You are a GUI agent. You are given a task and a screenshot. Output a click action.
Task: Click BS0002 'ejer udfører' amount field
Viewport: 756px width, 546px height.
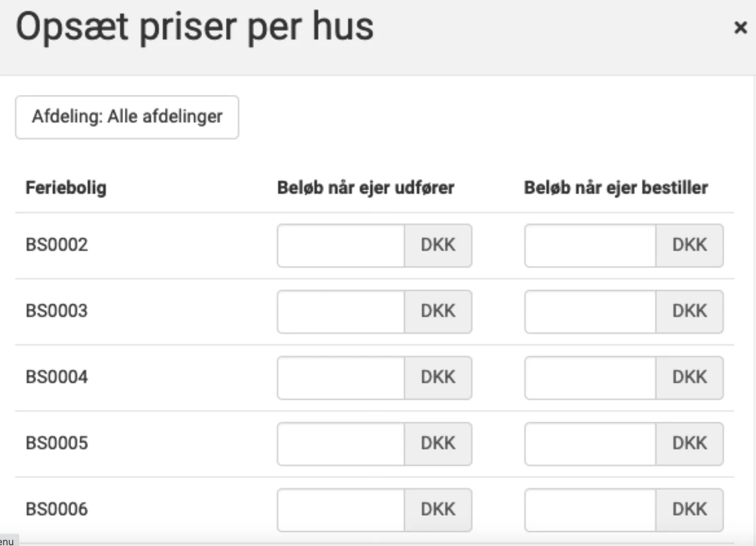pyautogui.click(x=341, y=246)
